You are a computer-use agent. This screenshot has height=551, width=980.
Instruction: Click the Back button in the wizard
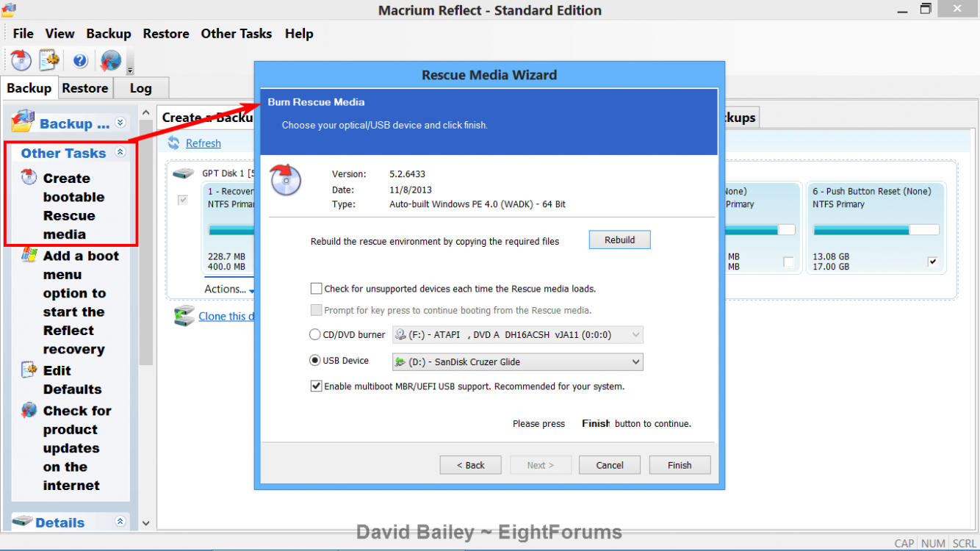pyautogui.click(x=471, y=465)
